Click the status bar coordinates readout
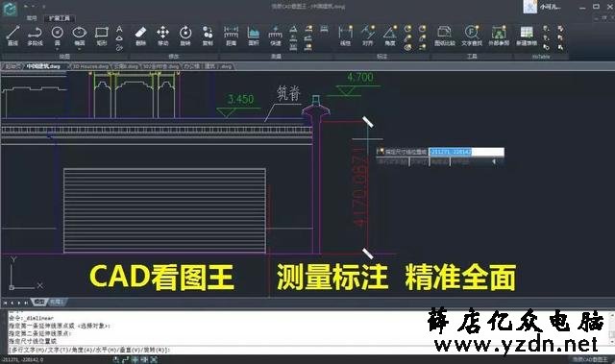This screenshot has width=615, height=364. (x=22, y=360)
